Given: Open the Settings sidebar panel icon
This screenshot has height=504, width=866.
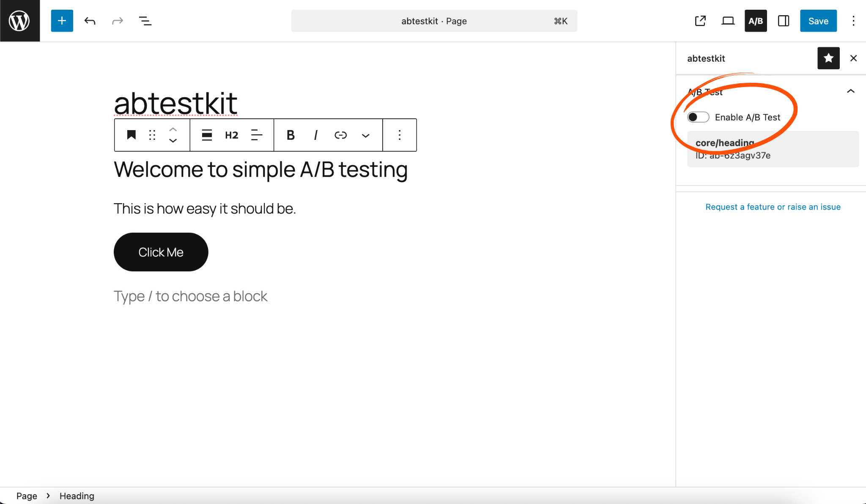Looking at the screenshot, I should 783,21.
